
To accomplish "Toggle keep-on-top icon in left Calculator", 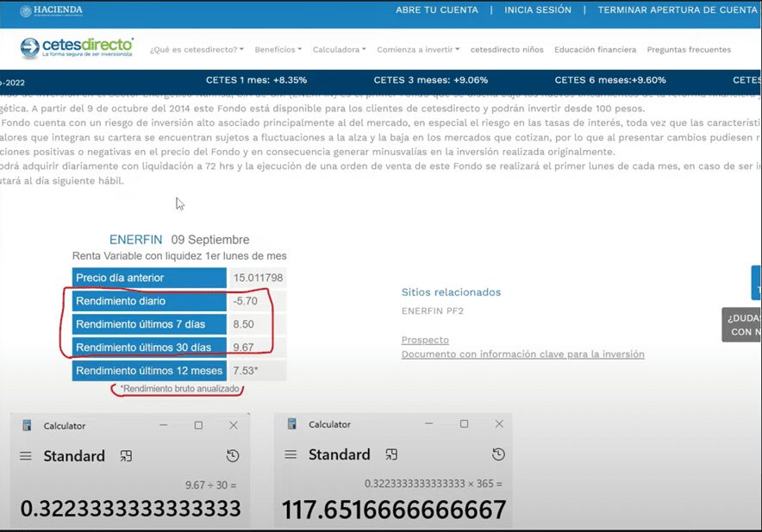I will (126, 456).
